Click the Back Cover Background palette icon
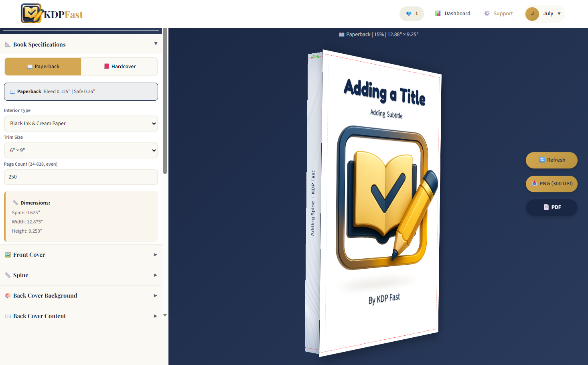The image size is (588, 365). pyautogui.click(x=8, y=295)
